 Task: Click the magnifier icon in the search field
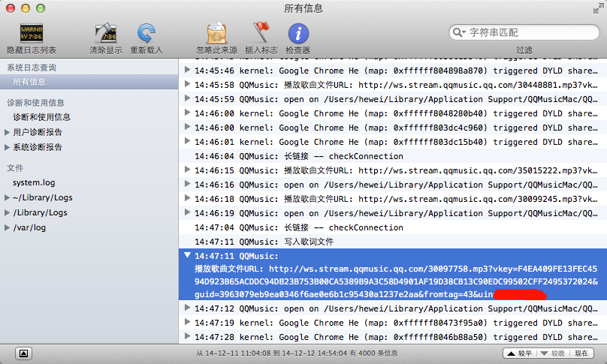(x=459, y=32)
